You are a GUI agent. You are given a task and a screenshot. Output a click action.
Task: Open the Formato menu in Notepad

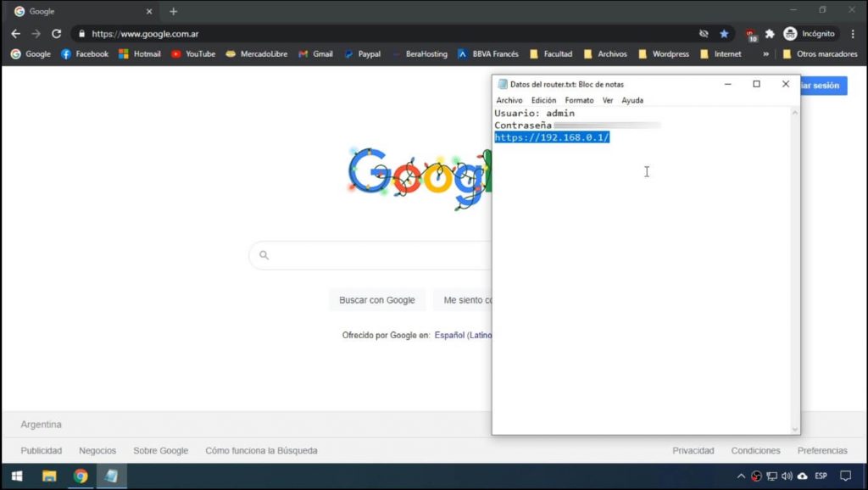(580, 100)
